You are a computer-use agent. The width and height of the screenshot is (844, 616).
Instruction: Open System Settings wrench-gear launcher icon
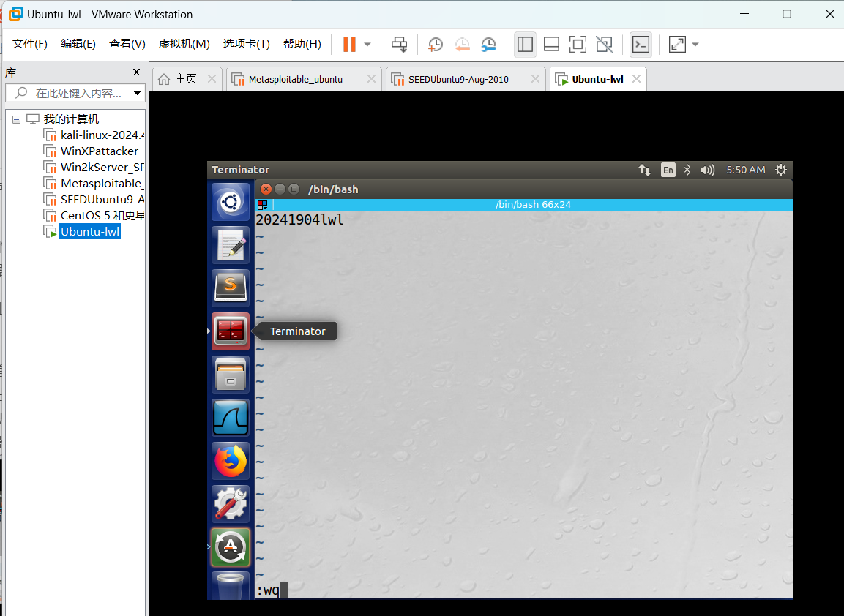231,504
